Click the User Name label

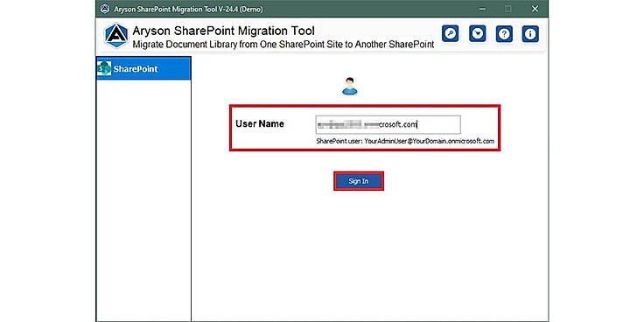260,123
